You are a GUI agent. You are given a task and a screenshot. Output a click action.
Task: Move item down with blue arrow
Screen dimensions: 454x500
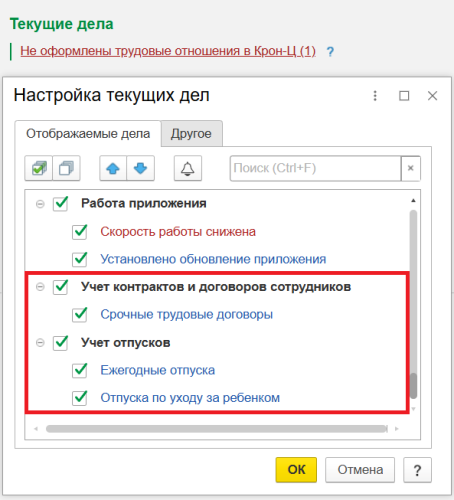point(140,168)
